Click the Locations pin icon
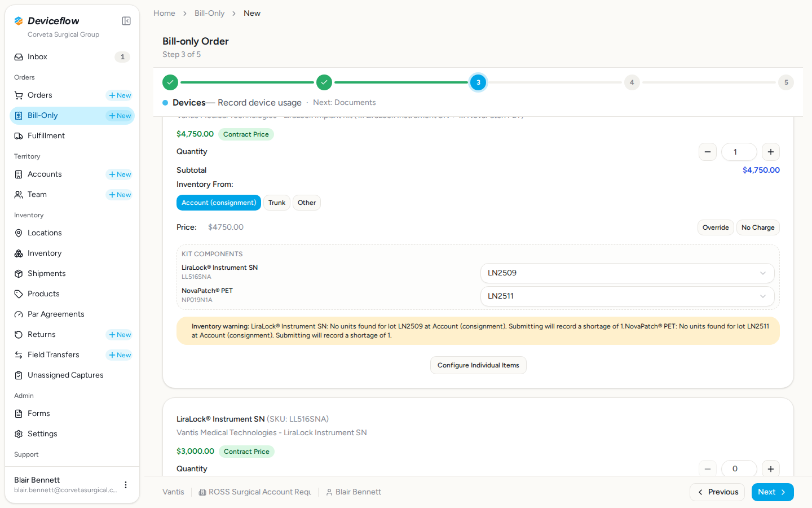 tap(19, 233)
